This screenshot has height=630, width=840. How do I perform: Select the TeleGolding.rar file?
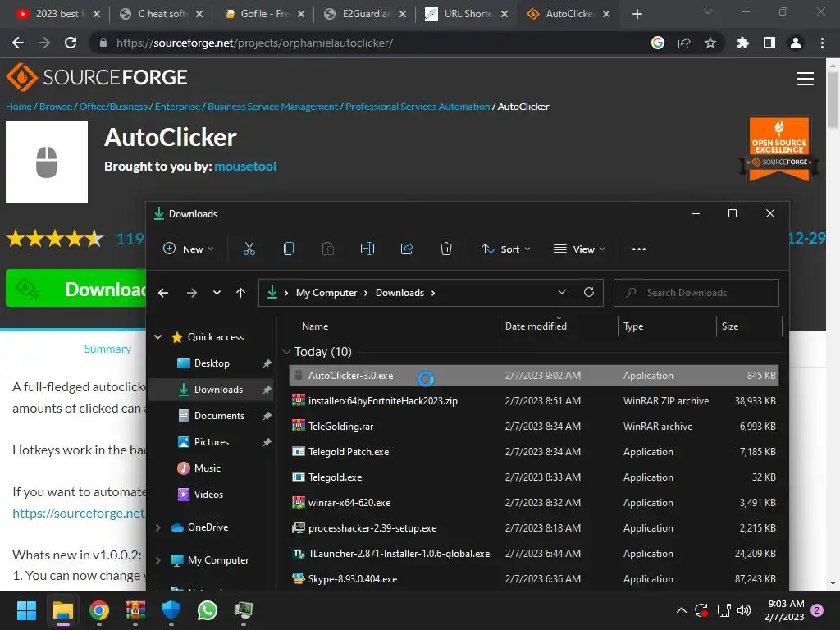pos(533,427)
